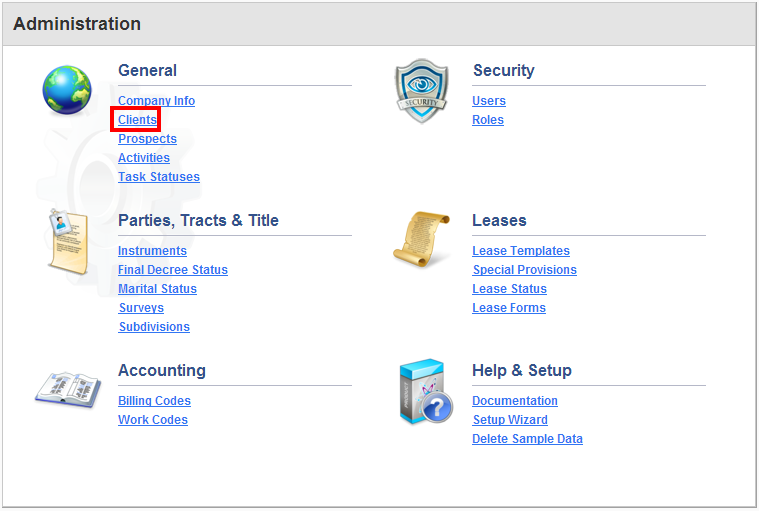Open Final Decree Status link
The height and width of the screenshot is (511, 759).
(173, 270)
